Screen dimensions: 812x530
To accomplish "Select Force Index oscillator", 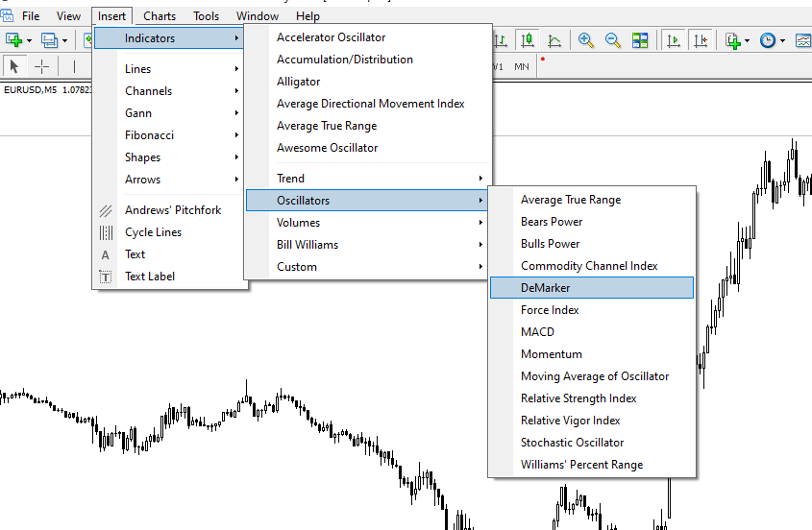I will pyautogui.click(x=591, y=310).
